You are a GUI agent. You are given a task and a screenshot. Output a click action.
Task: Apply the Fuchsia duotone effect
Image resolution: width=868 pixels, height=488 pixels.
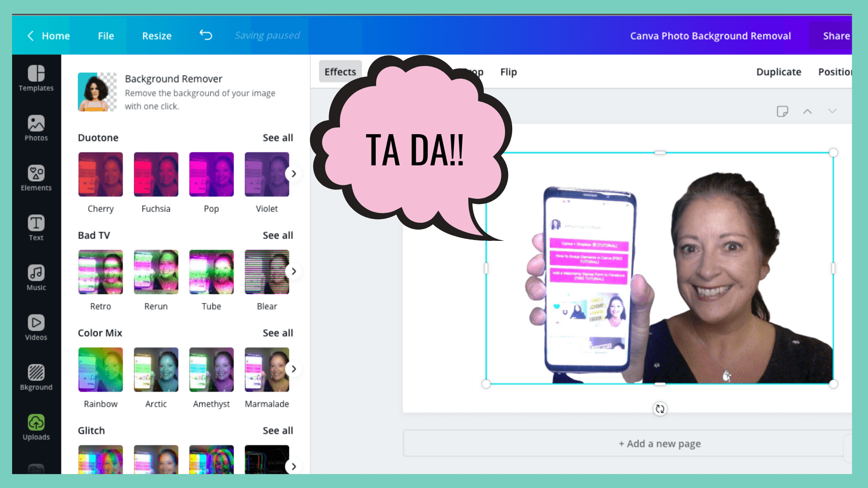click(156, 174)
